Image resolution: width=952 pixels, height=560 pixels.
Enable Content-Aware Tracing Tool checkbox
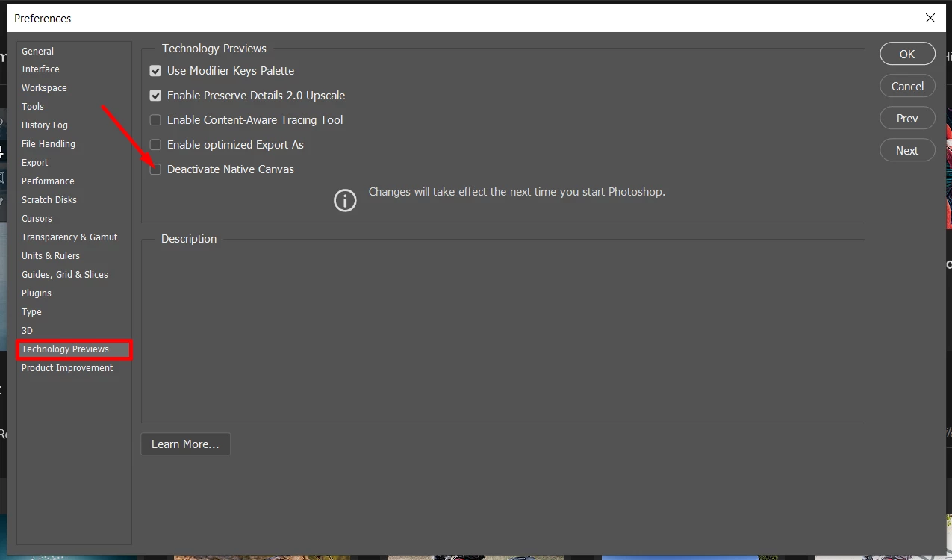tap(155, 120)
